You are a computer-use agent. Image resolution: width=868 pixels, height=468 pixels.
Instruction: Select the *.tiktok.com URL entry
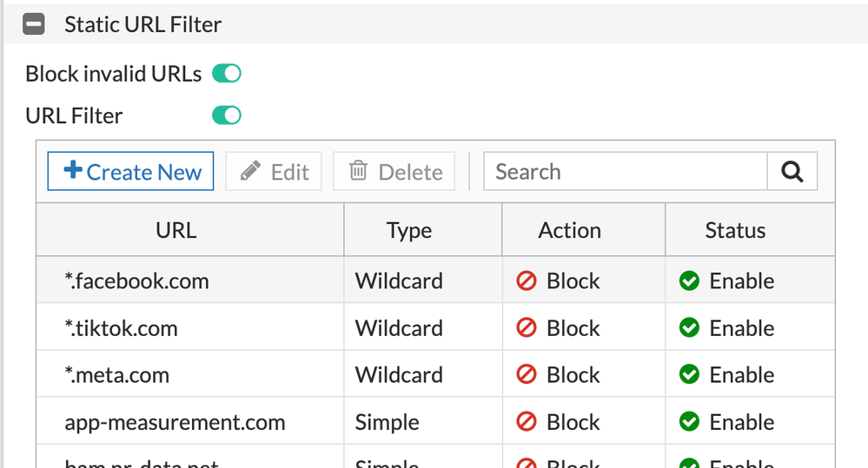tap(122, 328)
